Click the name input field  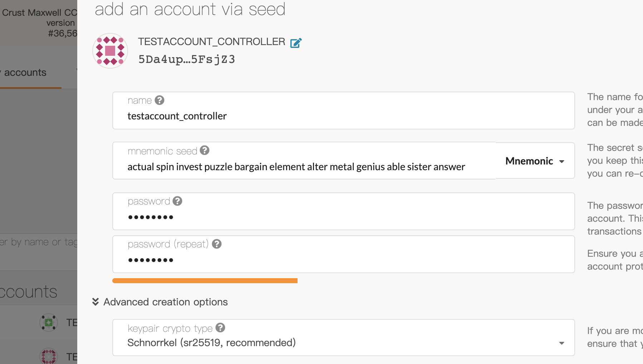coord(343,116)
